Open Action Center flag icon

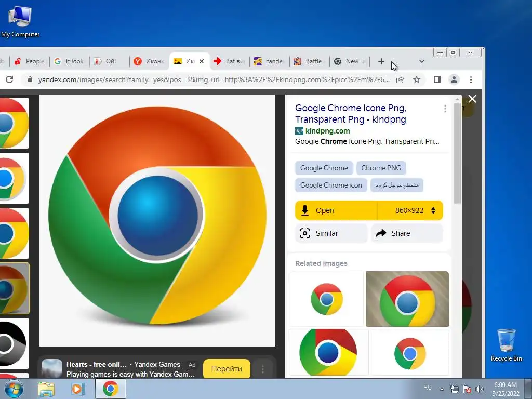point(467,389)
